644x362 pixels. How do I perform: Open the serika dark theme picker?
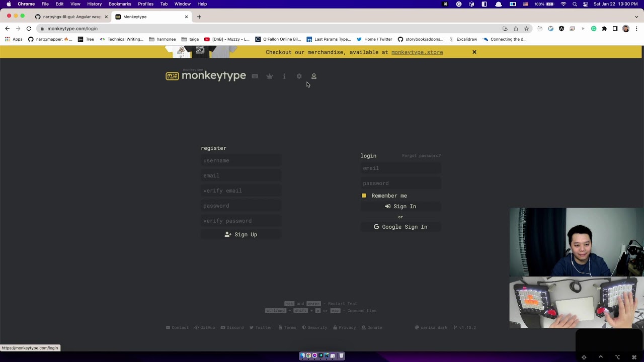431,327
